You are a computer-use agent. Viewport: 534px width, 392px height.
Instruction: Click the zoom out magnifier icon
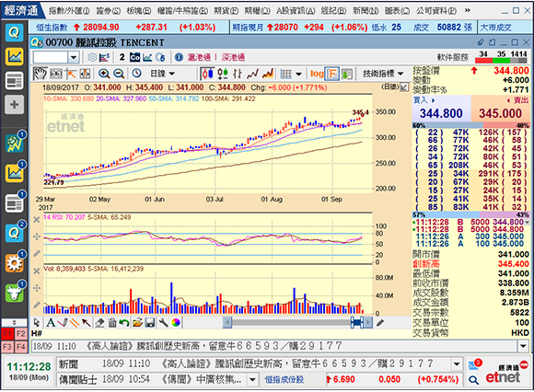(x=119, y=74)
